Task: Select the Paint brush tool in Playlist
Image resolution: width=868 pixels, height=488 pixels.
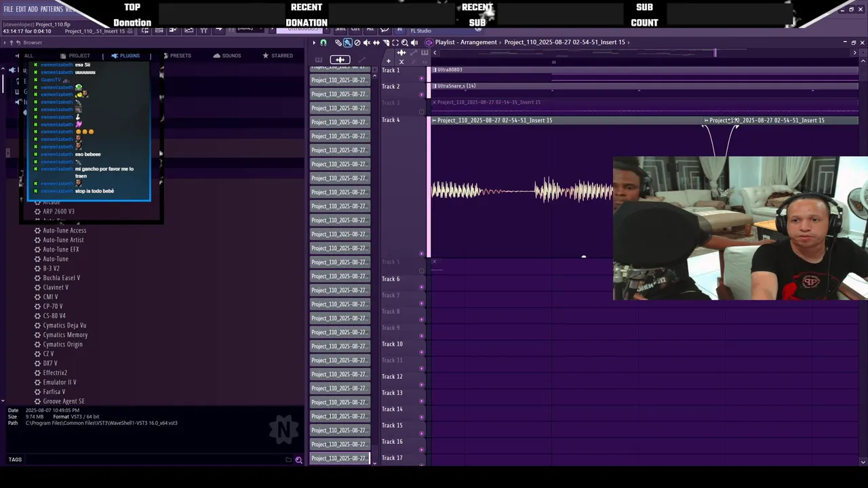Action: 347,43
